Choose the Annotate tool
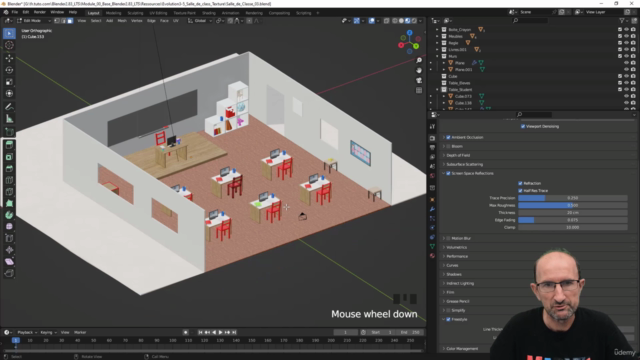The image size is (640, 360). pyautogui.click(x=9, y=107)
